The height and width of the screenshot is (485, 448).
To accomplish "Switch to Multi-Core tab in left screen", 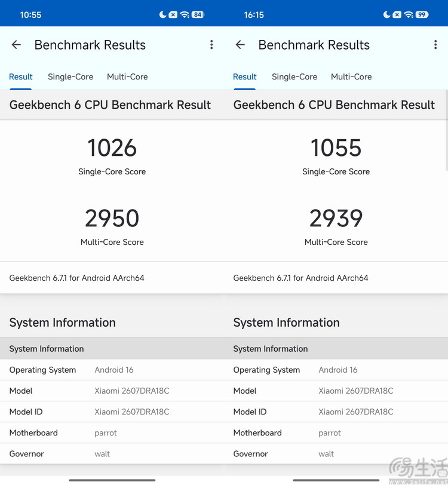I will (127, 76).
